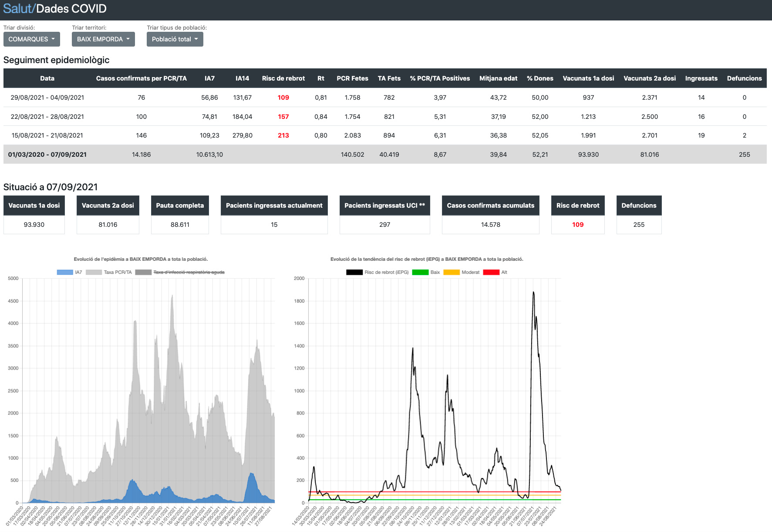Click the Evolució de la tendència chart title
772x532 pixels.
(427, 259)
